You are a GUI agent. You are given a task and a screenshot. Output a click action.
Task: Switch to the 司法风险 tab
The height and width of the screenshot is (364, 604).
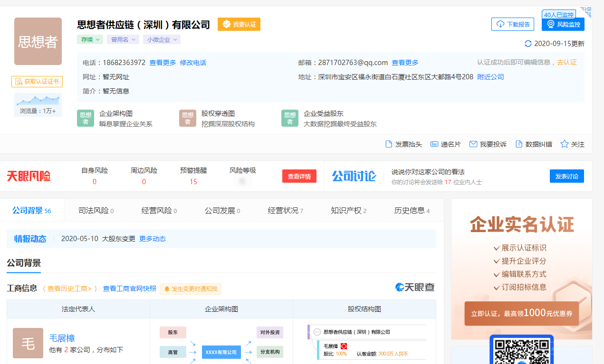[x=96, y=211]
